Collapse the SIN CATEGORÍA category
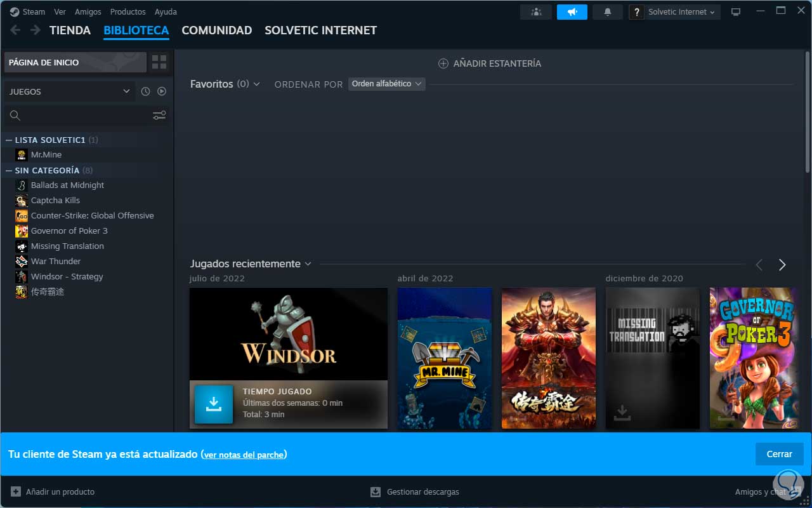The image size is (812, 508). [x=9, y=170]
